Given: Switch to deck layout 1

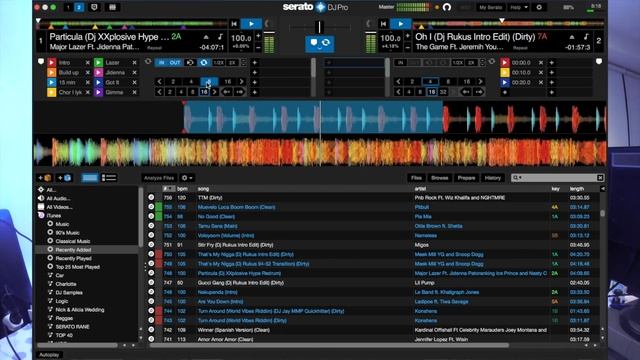Looking at the screenshot, I should [x=68, y=7].
